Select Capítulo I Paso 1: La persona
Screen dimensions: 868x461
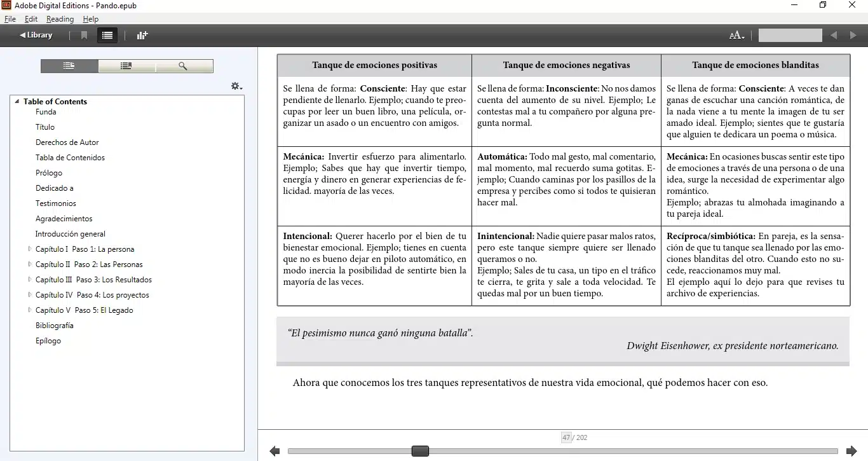(x=85, y=249)
